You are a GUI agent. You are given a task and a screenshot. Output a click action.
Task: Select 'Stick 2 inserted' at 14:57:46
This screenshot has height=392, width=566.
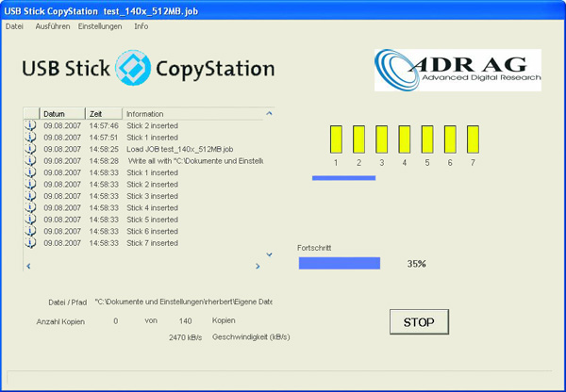pos(152,125)
